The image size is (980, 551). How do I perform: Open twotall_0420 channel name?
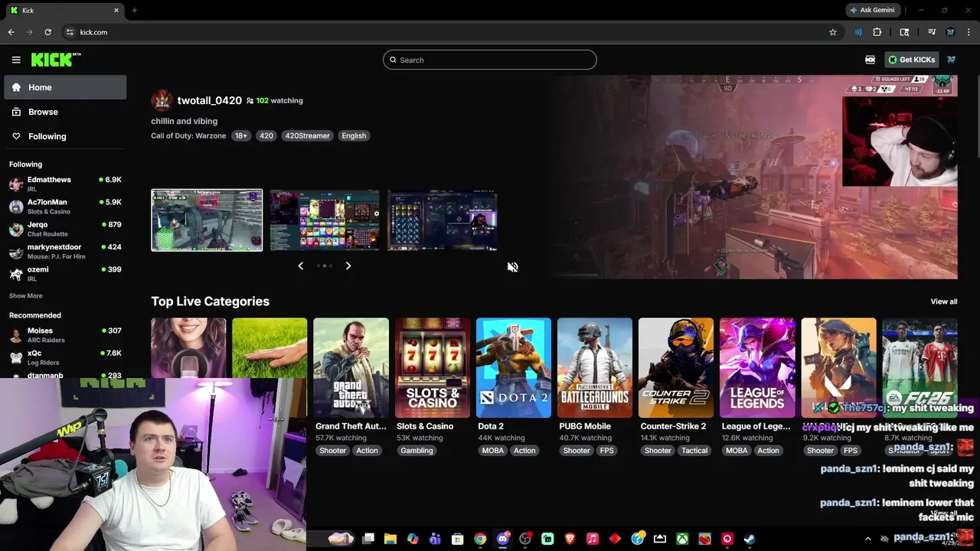pos(209,100)
